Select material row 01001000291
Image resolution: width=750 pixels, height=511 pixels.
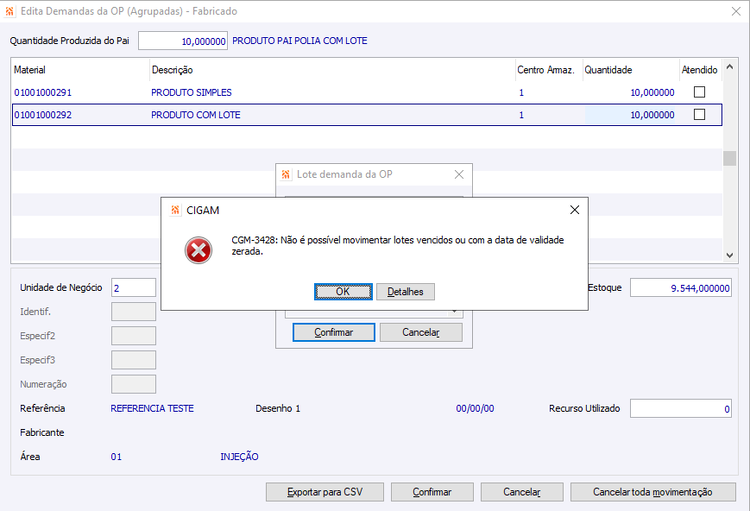point(367,92)
